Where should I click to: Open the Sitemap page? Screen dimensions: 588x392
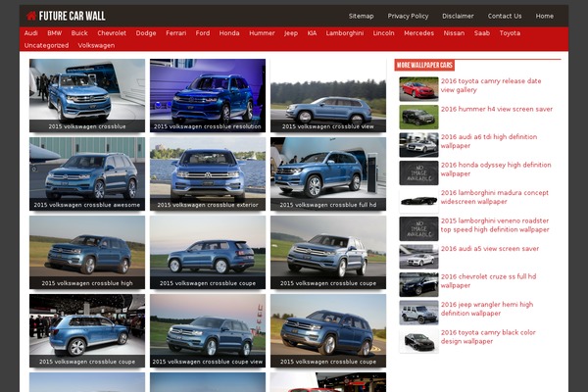pyautogui.click(x=361, y=16)
